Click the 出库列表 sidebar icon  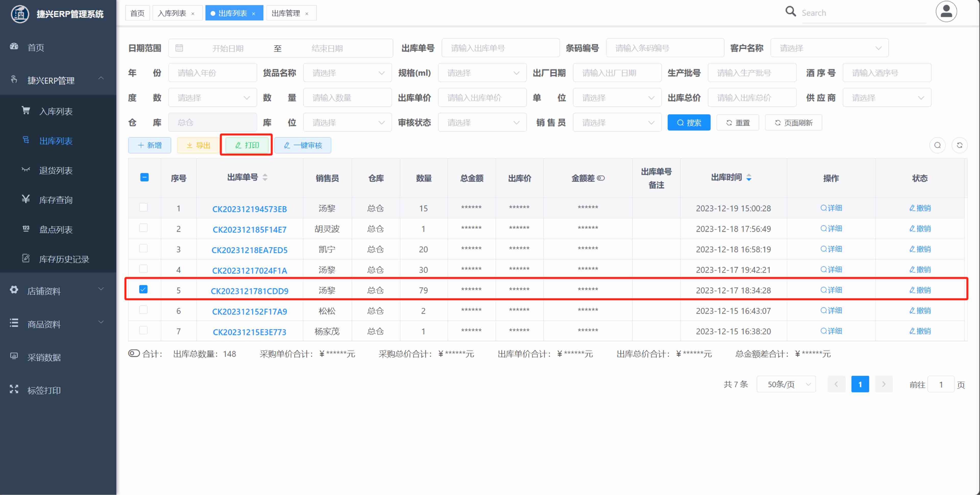pyautogui.click(x=26, y=140)
